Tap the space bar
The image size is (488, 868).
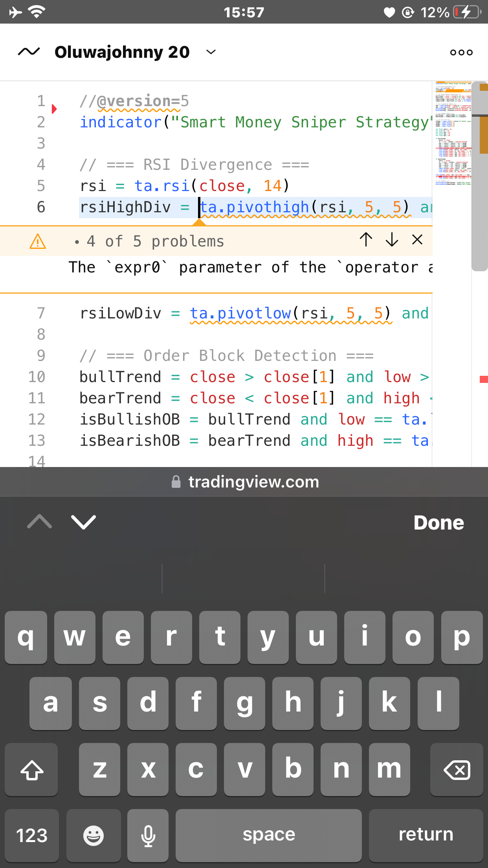[x=269, y=835]
